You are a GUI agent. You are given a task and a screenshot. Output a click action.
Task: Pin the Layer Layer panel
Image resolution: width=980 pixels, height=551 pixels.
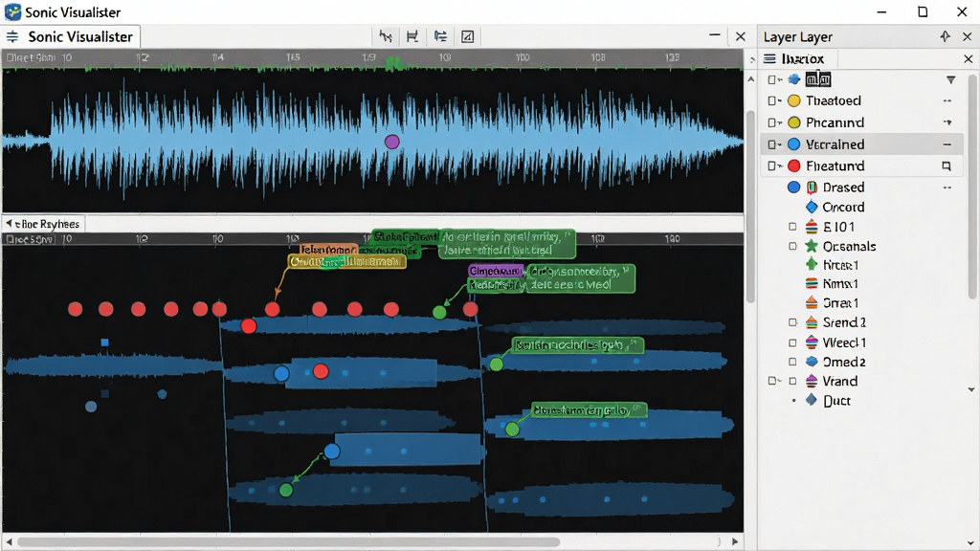(945, 37)
